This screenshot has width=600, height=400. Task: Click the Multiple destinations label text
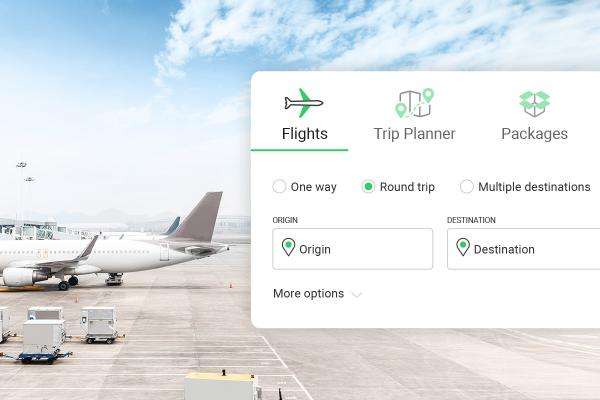(534, 187)
